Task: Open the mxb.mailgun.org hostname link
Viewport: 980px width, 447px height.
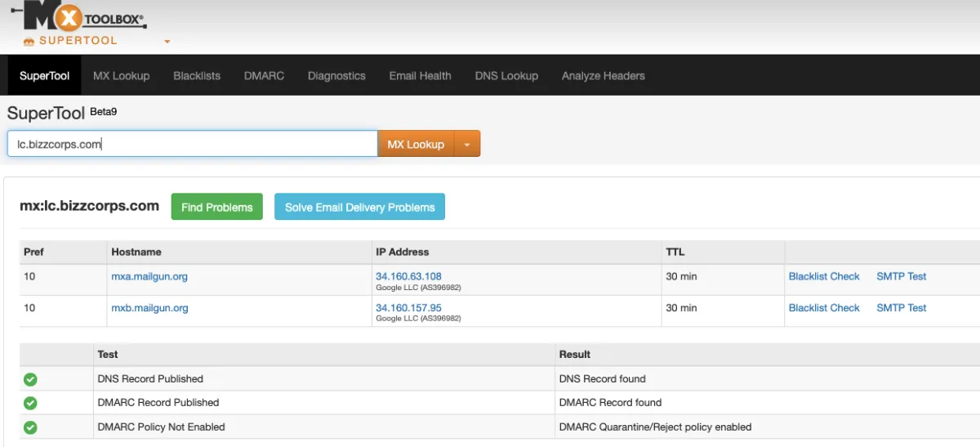Action: 149,308
